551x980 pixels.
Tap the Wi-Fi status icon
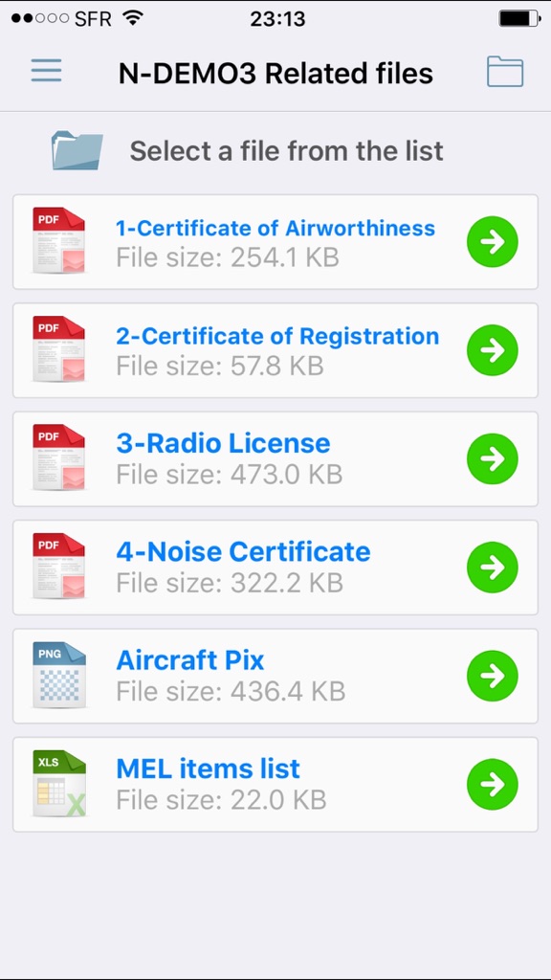pyautogui.click(x=132, y=18)
